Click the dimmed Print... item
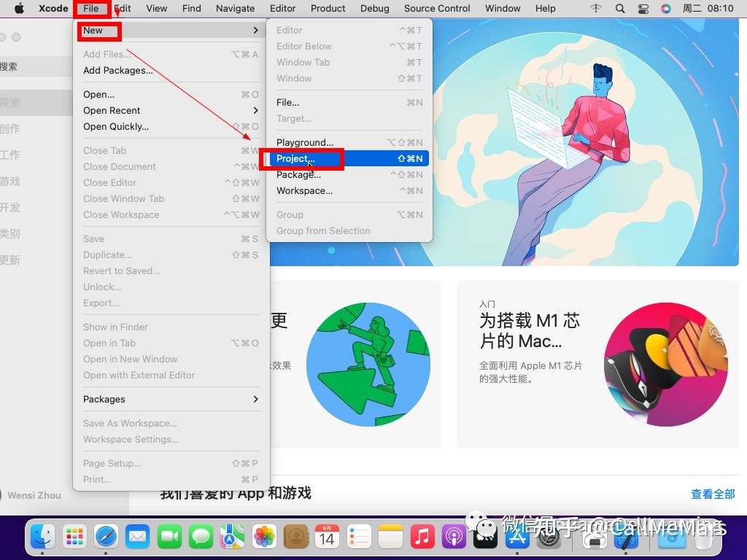The image size is (747, 560). (x=171, y=480)
